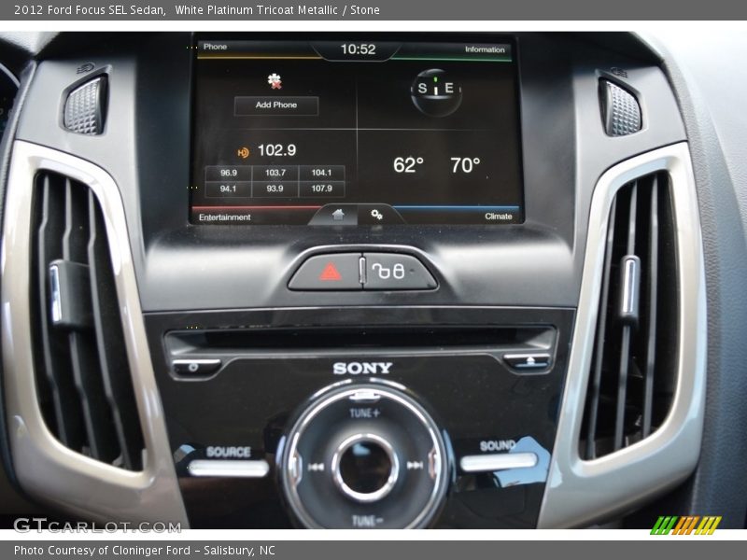Tap the HD Radio icon

click(x=243, y=152)
